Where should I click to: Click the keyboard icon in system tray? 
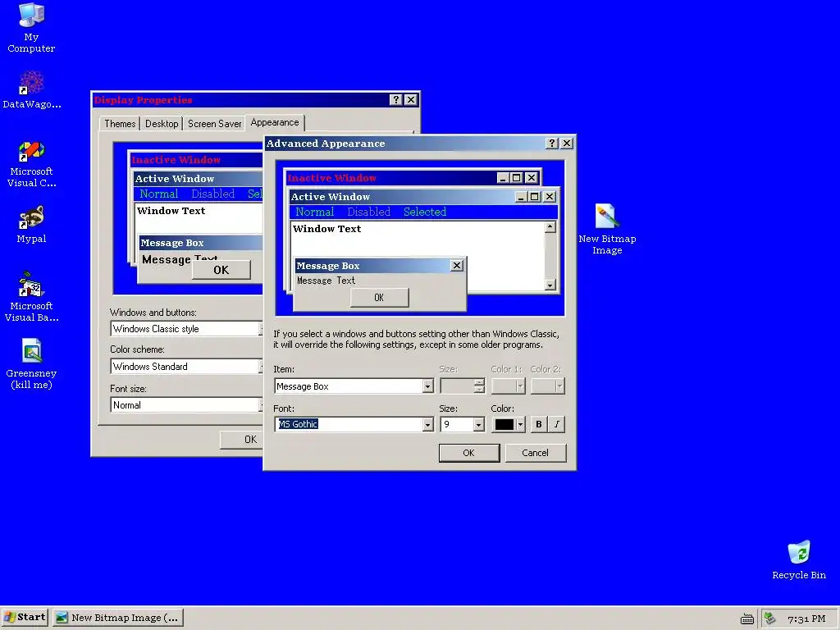pos(746,619)
